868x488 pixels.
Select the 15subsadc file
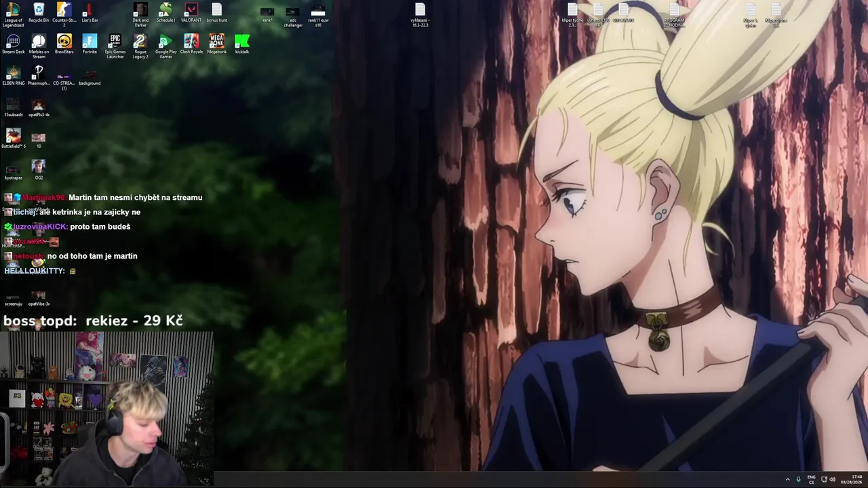coord(13,107)
